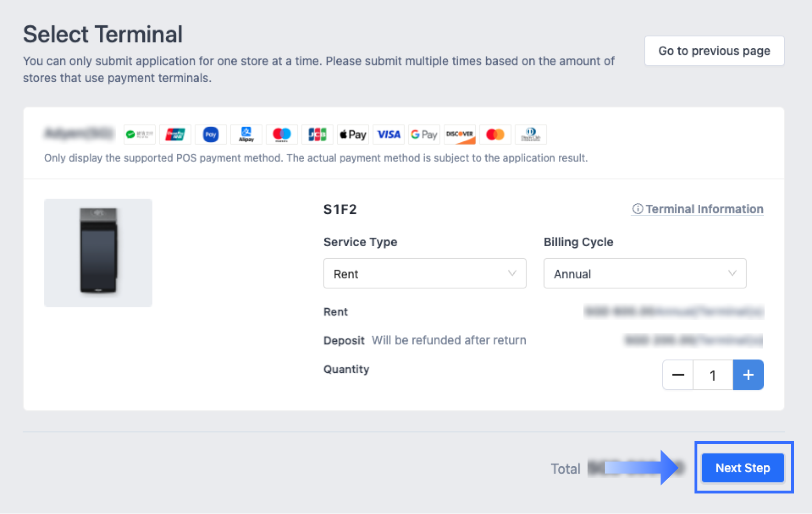Click the Samsung Pay icon

point(211,135)
